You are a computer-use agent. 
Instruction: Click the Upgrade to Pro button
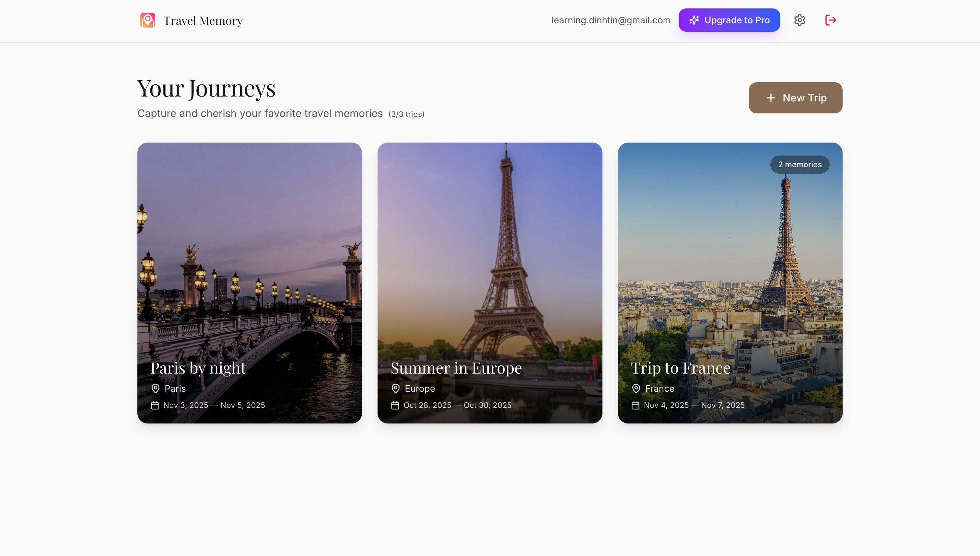729,20
